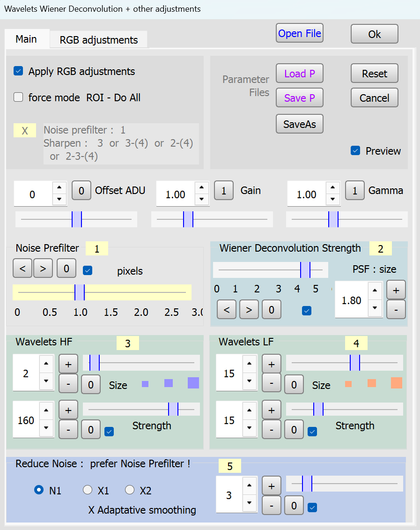The image size is (420, 530).
Task: Disable Apply RGB adjustments checkbox
Action: pos(19,71)
